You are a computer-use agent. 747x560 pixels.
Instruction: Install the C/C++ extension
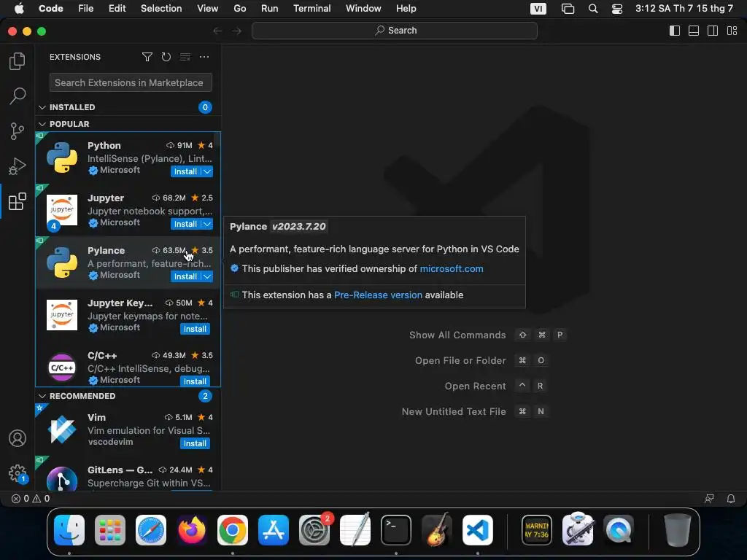pyautogui.click(x=195, y=381)
